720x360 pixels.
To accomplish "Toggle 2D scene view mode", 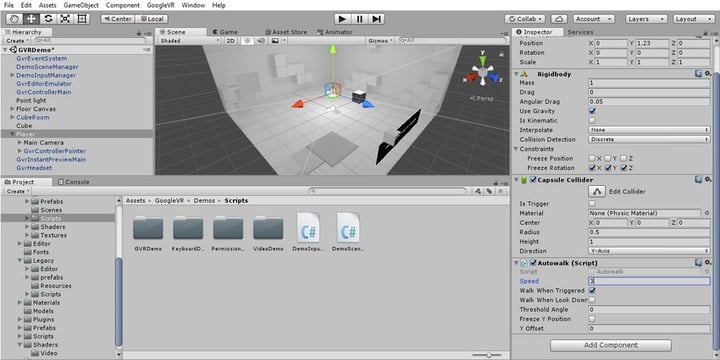I will pyautogui.click(x=231, y=40).
